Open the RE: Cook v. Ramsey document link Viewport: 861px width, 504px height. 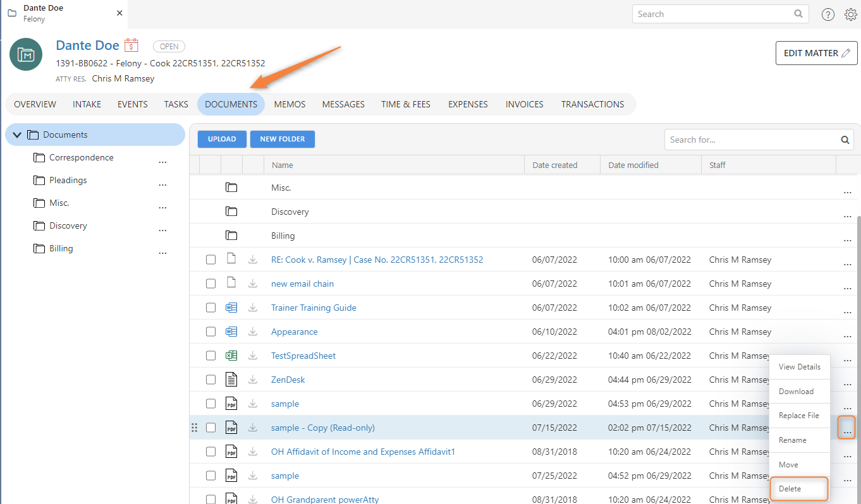[x=377, y=259]
